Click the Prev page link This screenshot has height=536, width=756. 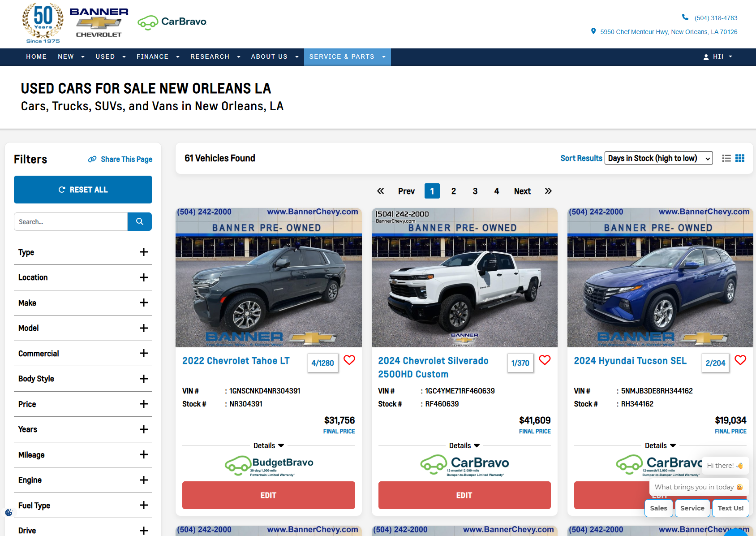point(406,191)
